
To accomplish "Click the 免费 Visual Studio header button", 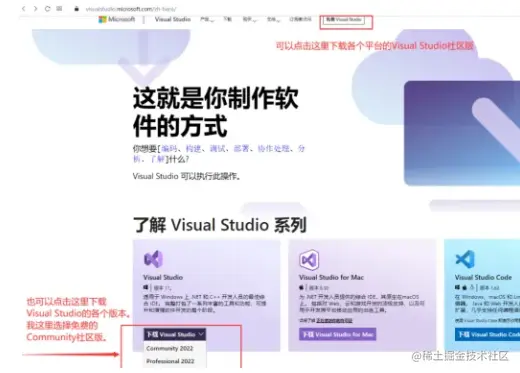I will tap(343, 20).
